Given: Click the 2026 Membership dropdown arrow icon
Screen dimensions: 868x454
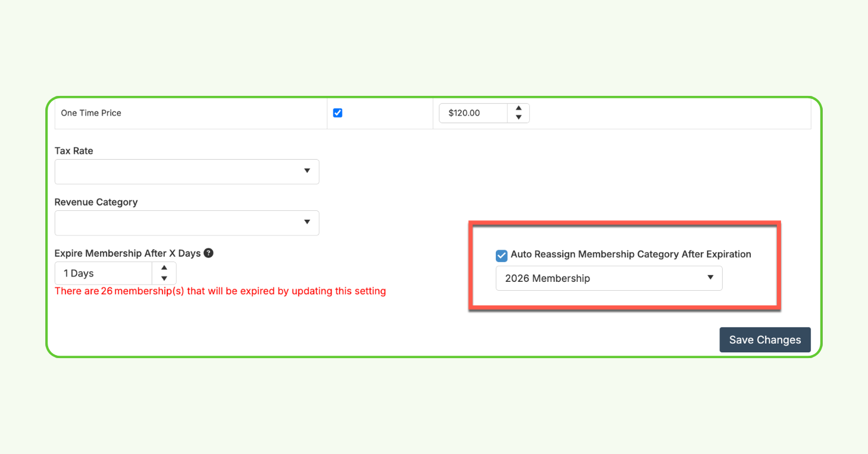Looking at the screenshot, I should pyautogui.click(x=710, y=278).
